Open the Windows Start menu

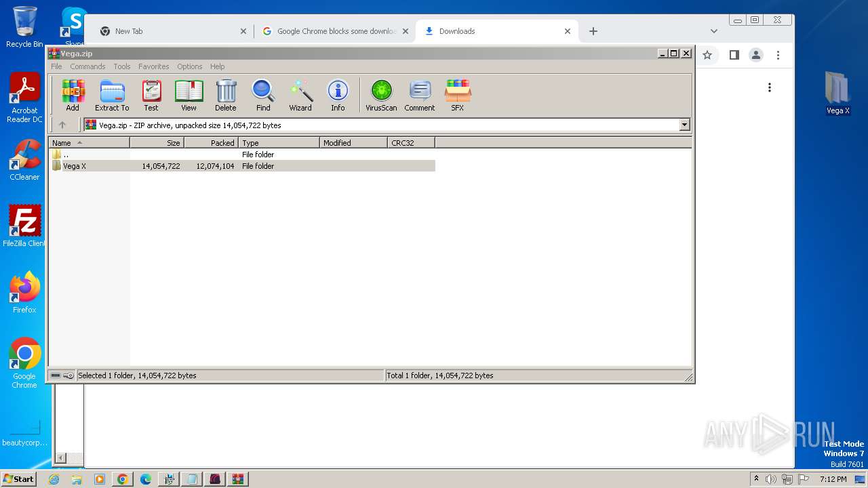coord(19,479)
